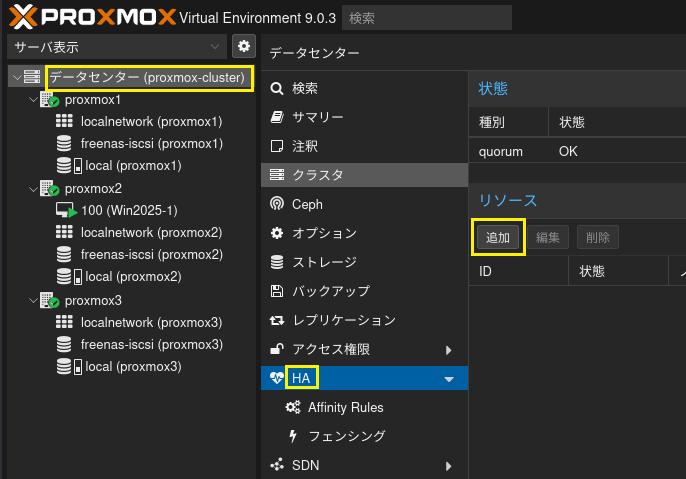This screenshot has height=479, width=686.
Task: Click the proxmox2 node icon
Action: (49, 188)
